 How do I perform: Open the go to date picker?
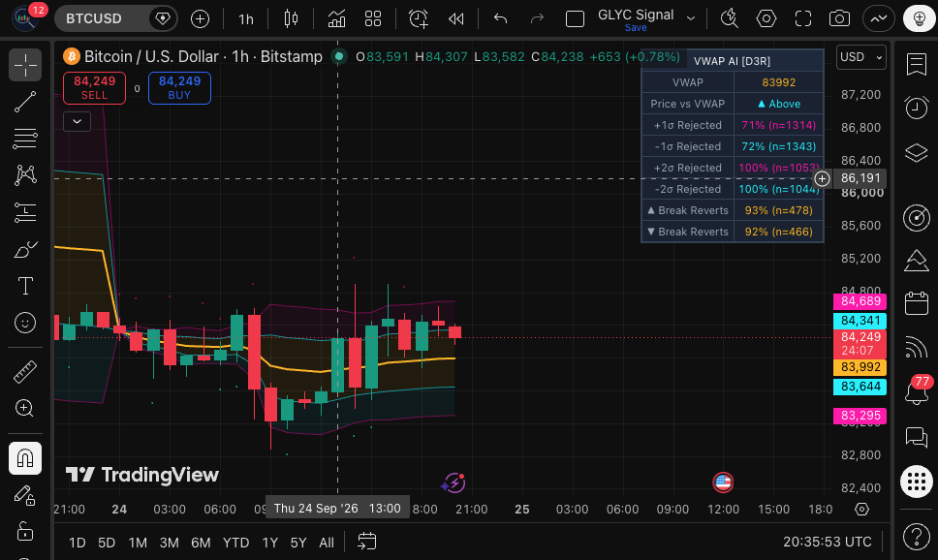point(366,542)
